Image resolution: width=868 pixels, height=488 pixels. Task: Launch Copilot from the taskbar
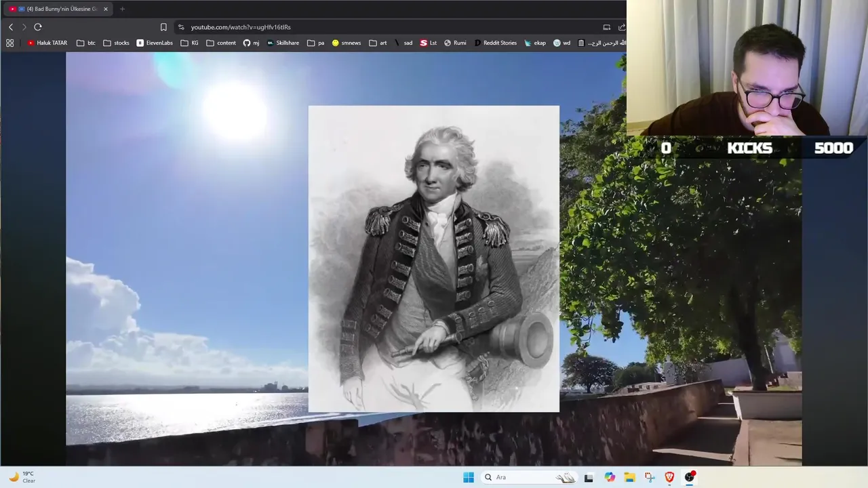tap(610, 477)
